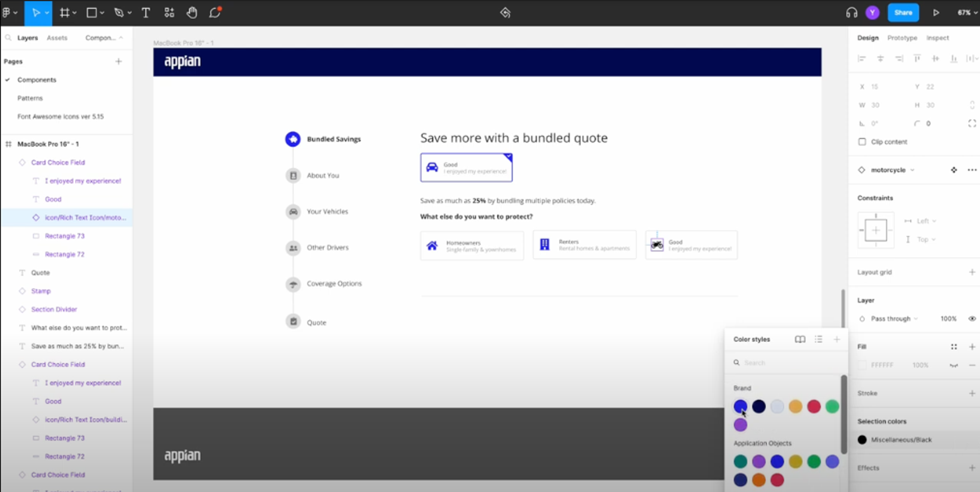The width and height of the screenshot is (980, 492).
Task: Select the Rectangle shape tool
Action: 91,13
